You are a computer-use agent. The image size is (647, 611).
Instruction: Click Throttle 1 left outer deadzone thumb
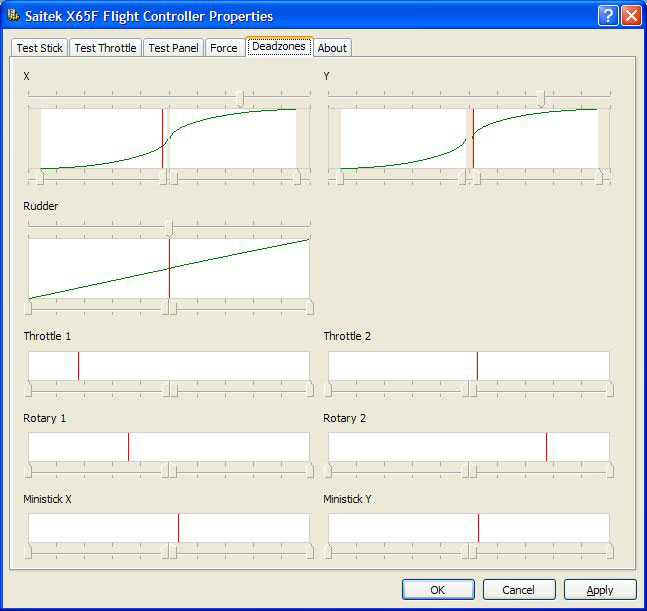[28, 389]
